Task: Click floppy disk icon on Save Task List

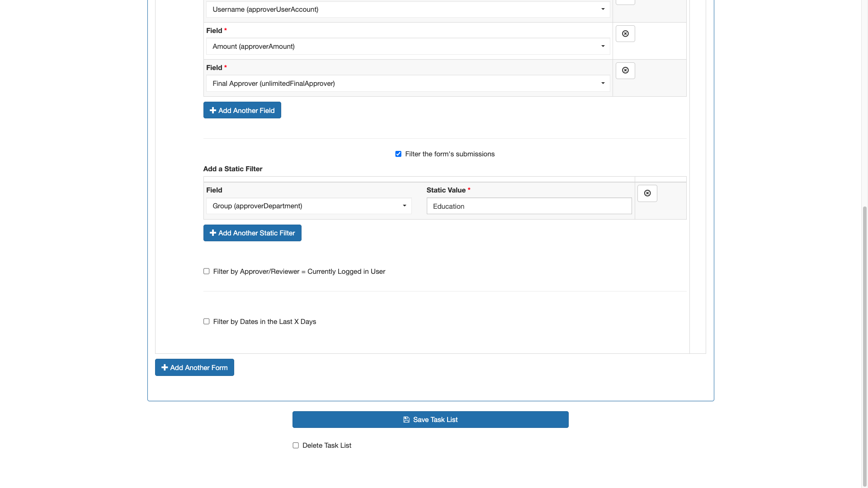Action: tap(406, 420)
